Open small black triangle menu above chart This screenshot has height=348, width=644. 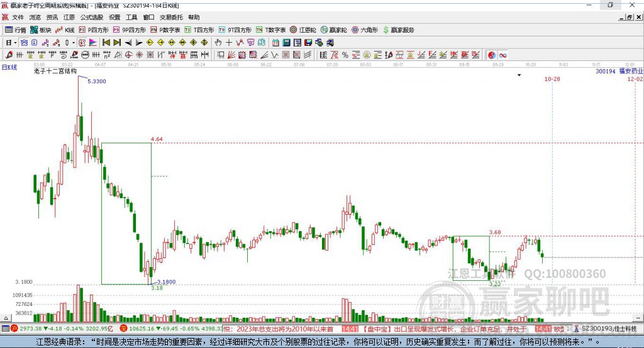tap(519, 75)
